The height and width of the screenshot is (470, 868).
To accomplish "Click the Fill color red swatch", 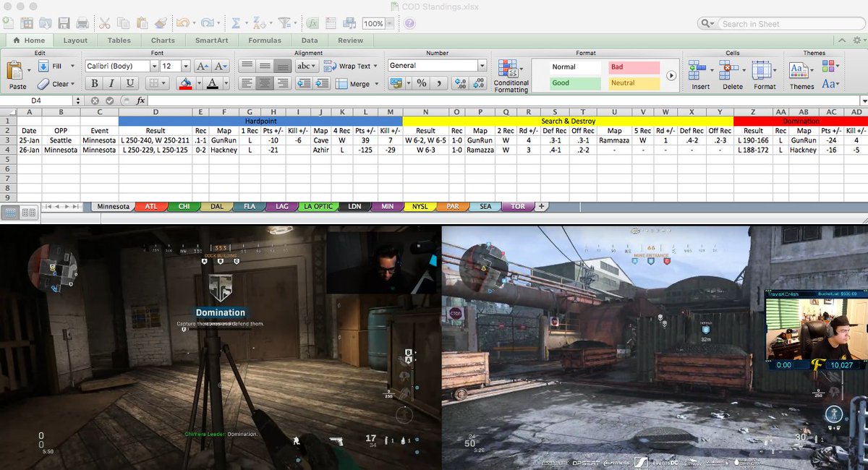I will pos(186,84).
